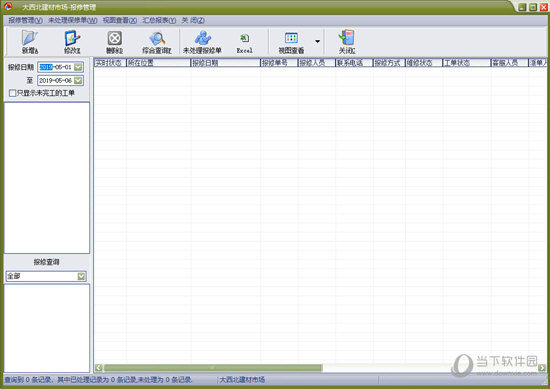
Task: Click the 删除 (Delete) toolbar icon
Action: [114, 38]
